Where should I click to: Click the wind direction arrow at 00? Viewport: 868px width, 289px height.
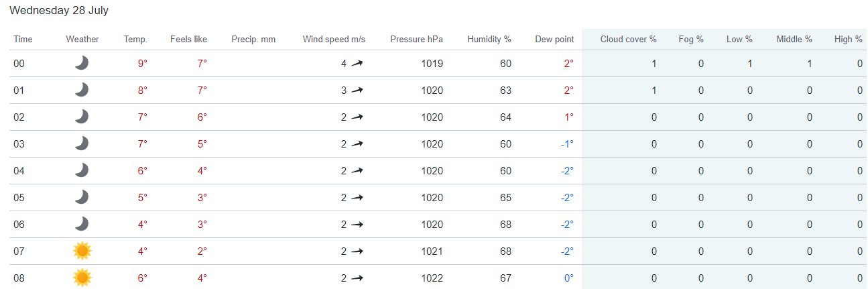point(357,64)
